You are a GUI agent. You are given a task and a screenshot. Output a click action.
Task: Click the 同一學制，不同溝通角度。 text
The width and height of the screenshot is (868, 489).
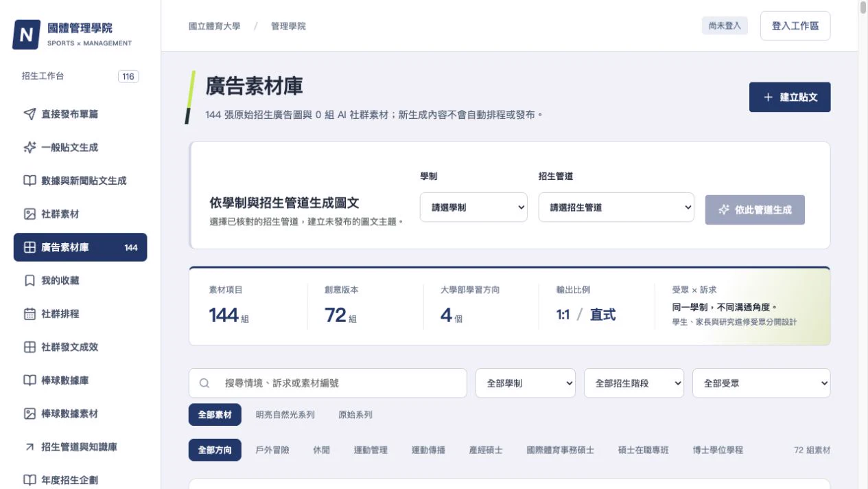(x=725, y=307)
